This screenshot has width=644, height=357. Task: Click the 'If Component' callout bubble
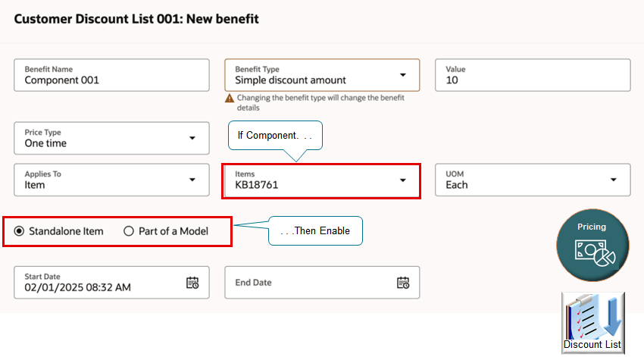pyautogui.click(x=276, y=136)
